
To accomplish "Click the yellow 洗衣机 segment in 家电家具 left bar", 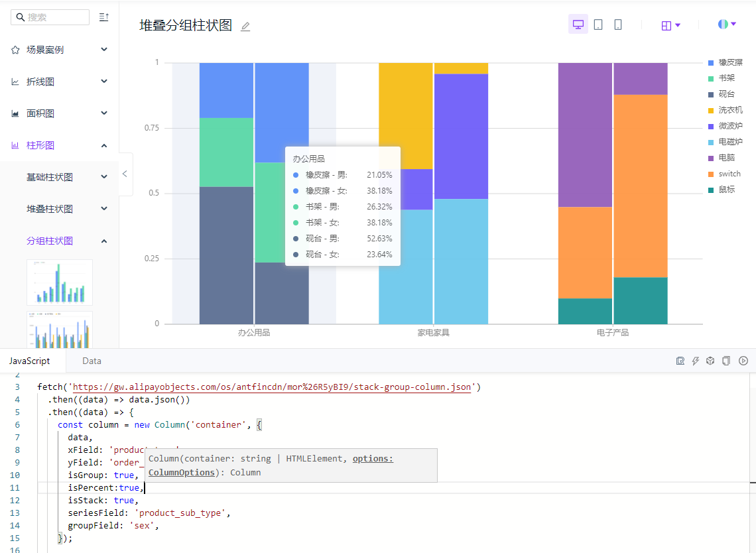I will coord(405,116).
